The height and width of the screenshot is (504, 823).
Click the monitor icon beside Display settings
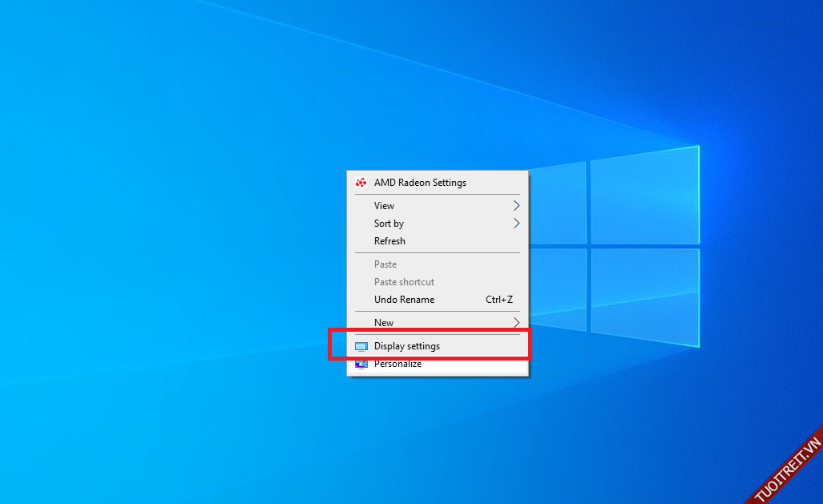[x=361, y=347]
